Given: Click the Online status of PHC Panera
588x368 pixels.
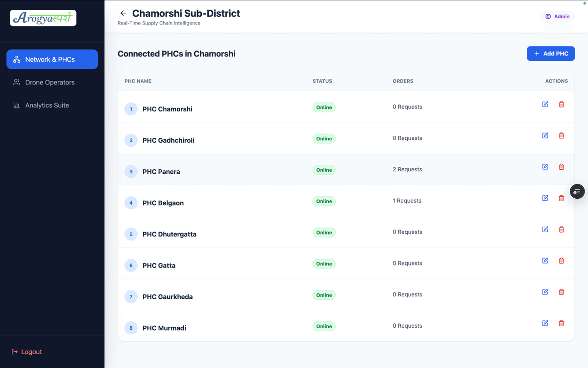Looking at the screenshot, I should tap(324, 170).
